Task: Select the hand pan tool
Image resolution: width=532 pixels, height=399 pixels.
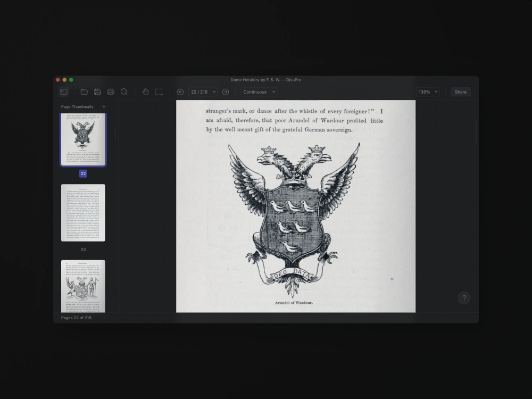Action: [146, 92]
